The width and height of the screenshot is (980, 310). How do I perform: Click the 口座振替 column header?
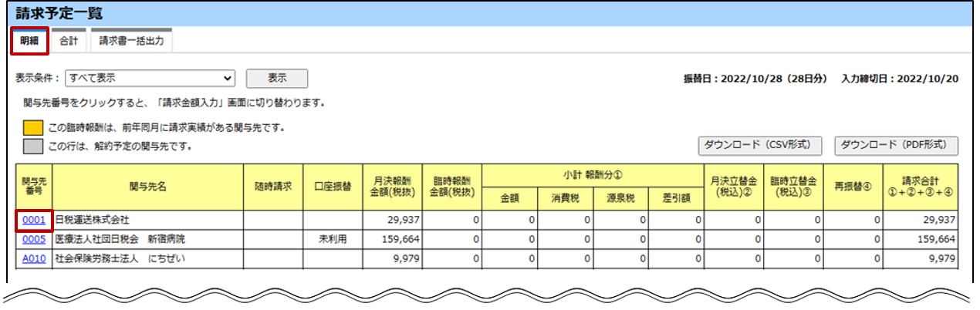(x=333, y=186)
